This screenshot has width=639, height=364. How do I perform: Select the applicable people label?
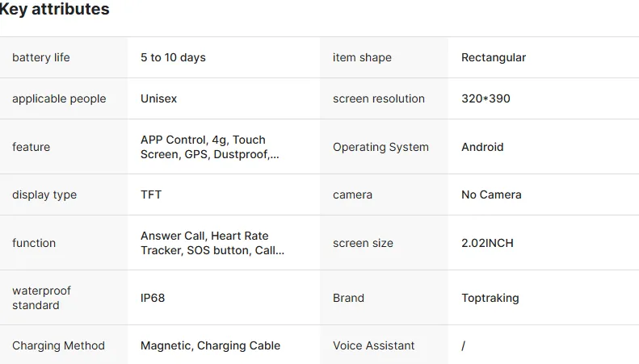(x=59, y=98)
